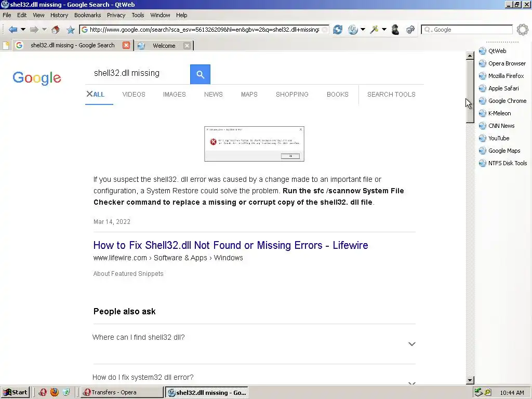The width and height of the screenshot is (532, 399).
Task: Switch to MAPS results
Action: [249, 95]
